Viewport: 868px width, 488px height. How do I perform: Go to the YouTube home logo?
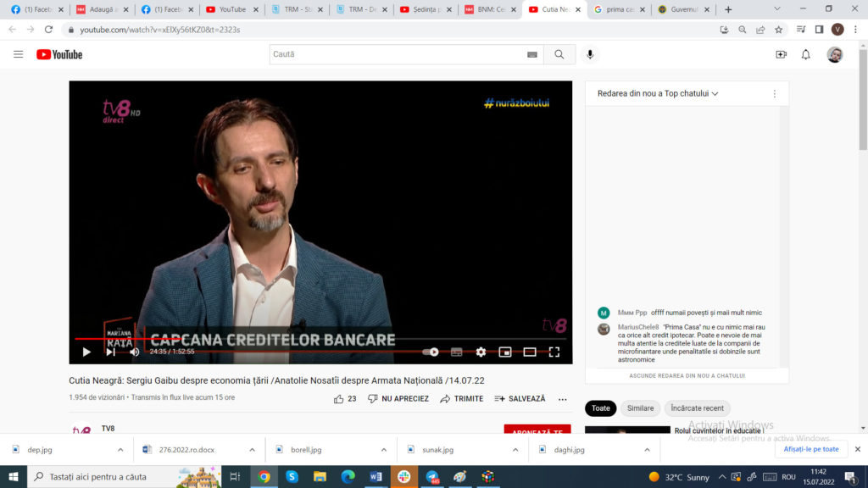click(59, 54)
